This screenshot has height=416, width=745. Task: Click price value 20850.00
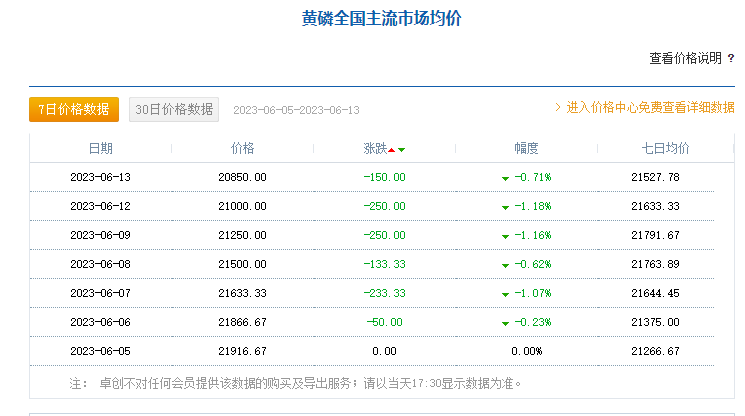242,178
